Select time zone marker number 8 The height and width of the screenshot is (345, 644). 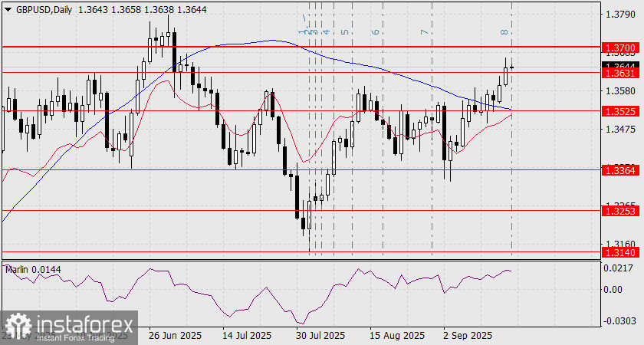coord(504,32)
